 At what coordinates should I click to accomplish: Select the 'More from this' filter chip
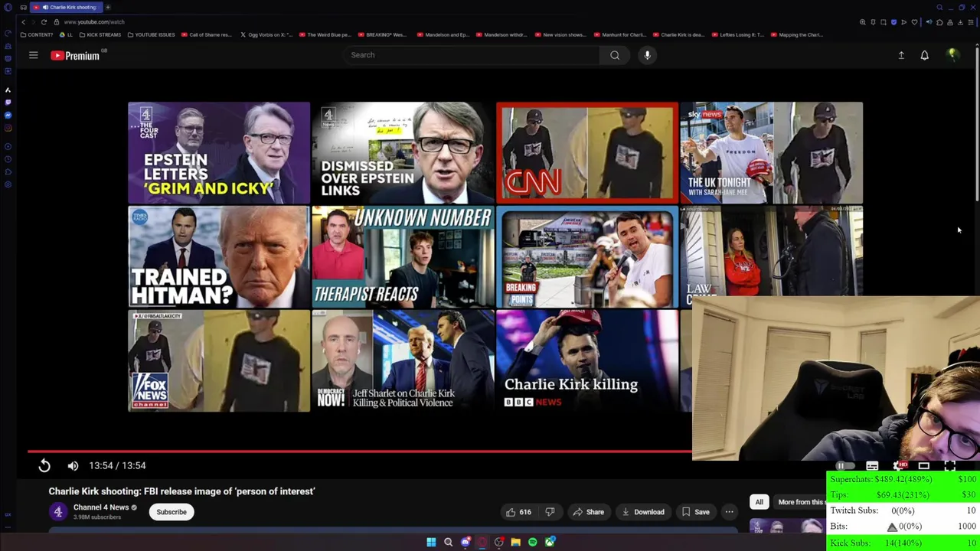pos(800,502)
